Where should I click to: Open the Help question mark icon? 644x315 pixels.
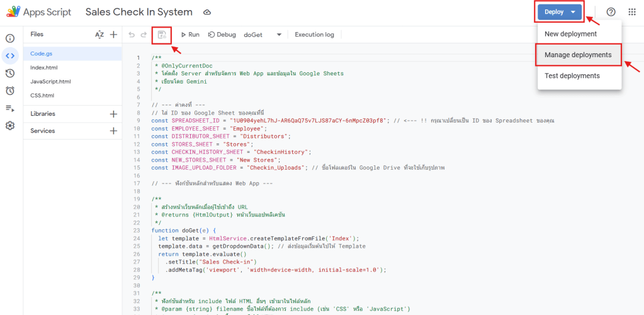pos(611,12)
